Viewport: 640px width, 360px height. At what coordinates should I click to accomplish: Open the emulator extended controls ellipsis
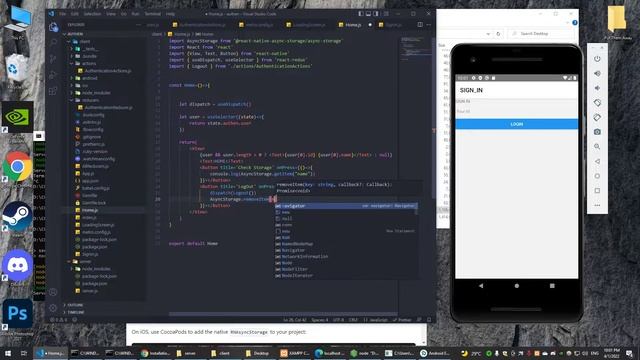(597, 205)
